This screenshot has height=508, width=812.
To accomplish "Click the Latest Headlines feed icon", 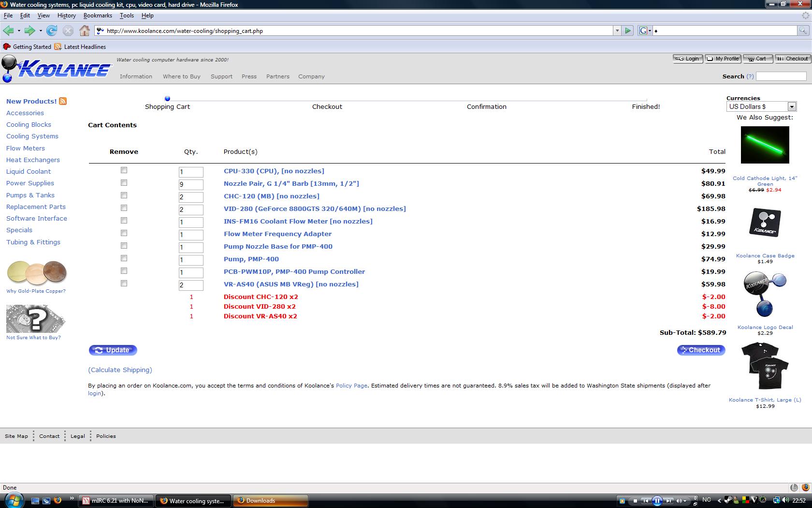I will pyautogui.click(x=58, y=47).
